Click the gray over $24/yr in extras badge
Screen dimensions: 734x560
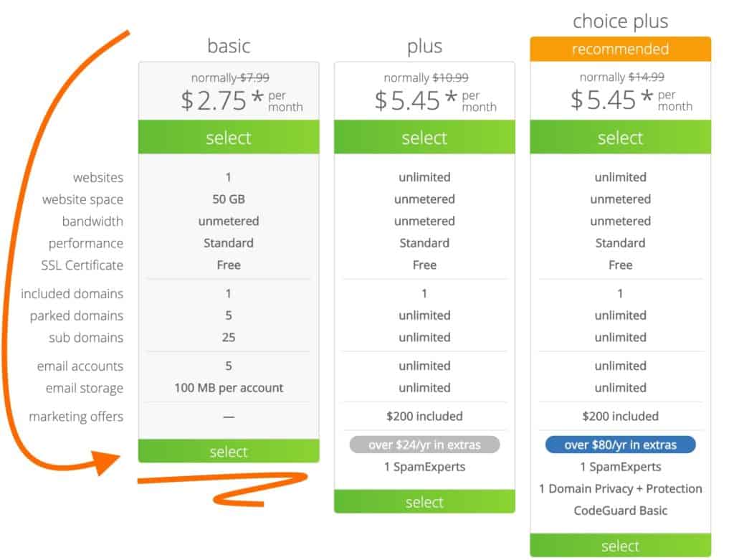coord(424,445)
